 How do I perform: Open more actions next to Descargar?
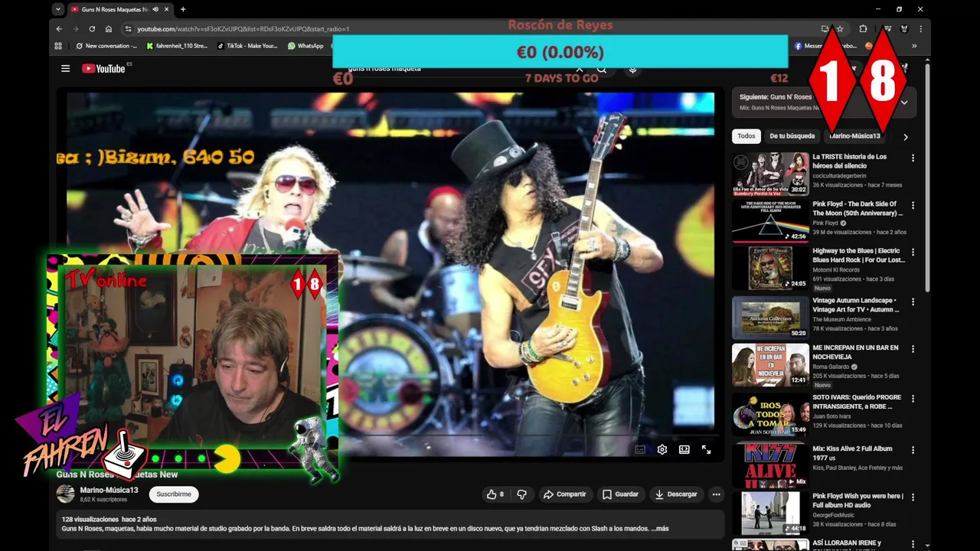coord(717,494)
